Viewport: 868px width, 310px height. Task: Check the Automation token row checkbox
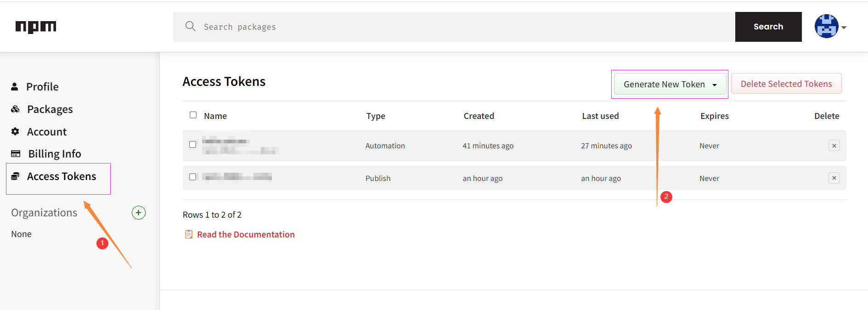click(x=193, y=145)
